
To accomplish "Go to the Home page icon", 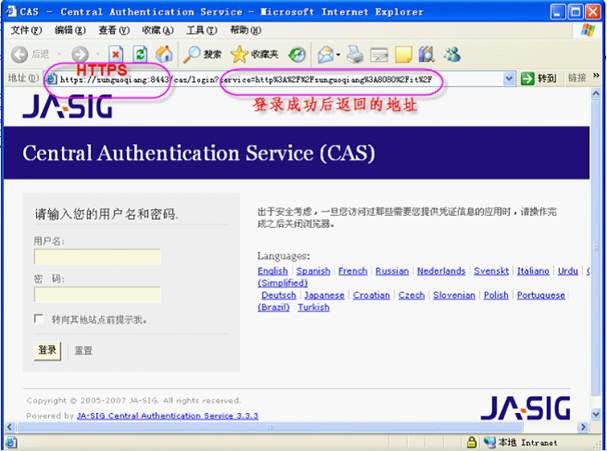I will pos(164,54).
